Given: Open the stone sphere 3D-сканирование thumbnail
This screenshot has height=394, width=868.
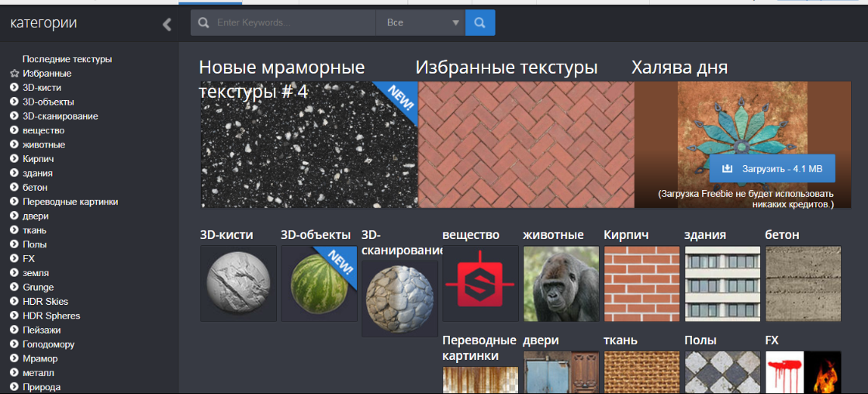Looking at the screenshot, I should pos(399,299).
